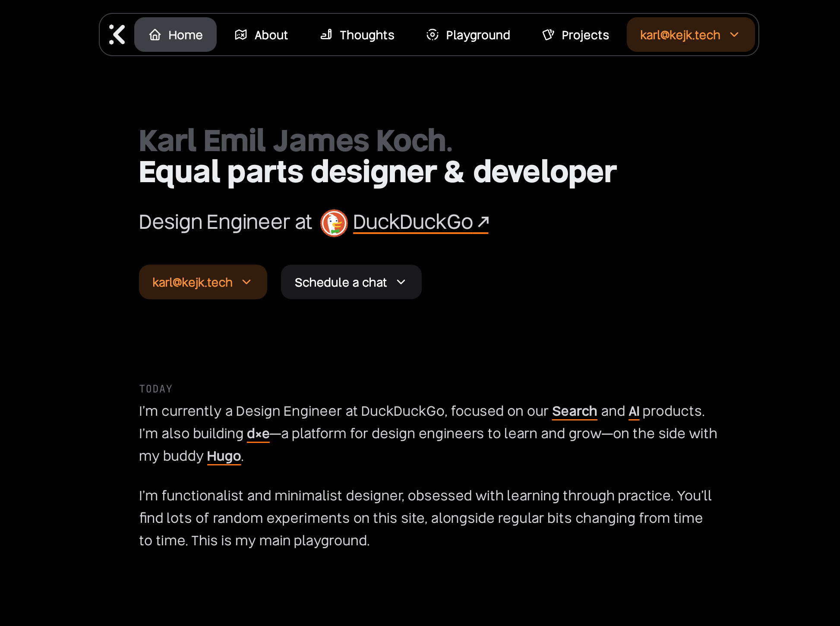Follow the DuckDuckGo text link
The width and height of the screenshot is (840, 626).
(x=413, y=222)
